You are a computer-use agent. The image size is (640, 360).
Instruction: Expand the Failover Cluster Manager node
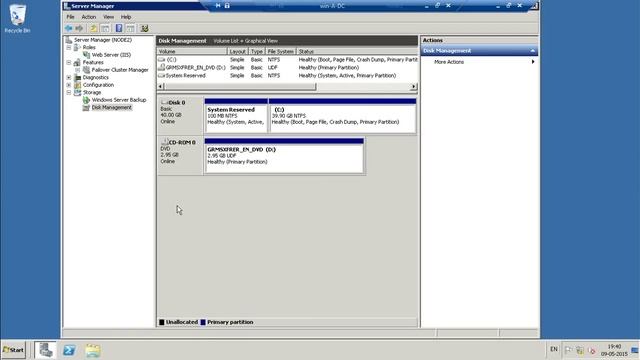[x=78, y=70]
